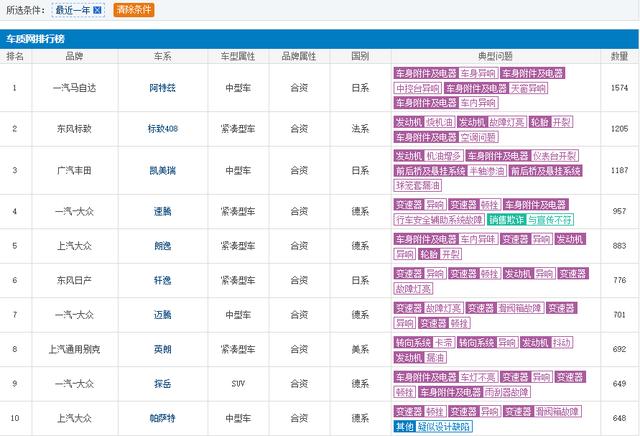Select the 法系 country cell
The image size is (640, 436).
pyautogui.click(x=360, y=129)
